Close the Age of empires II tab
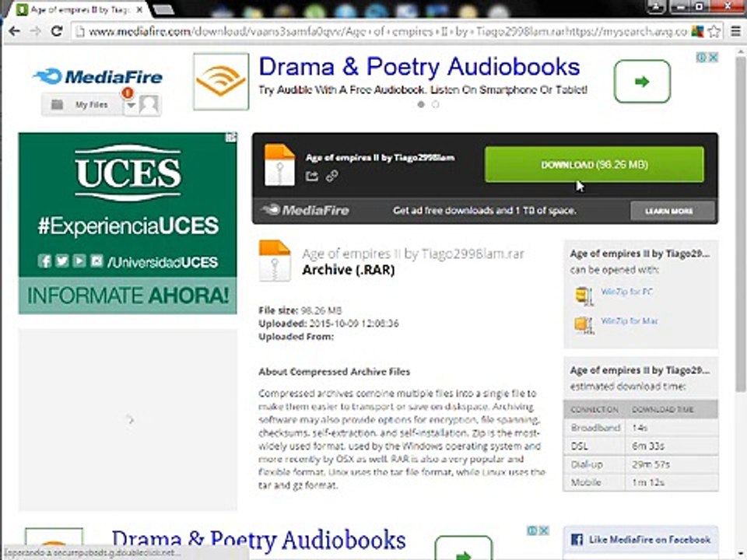This screenshot has height=560, width=747. click(x=139, y=9)
